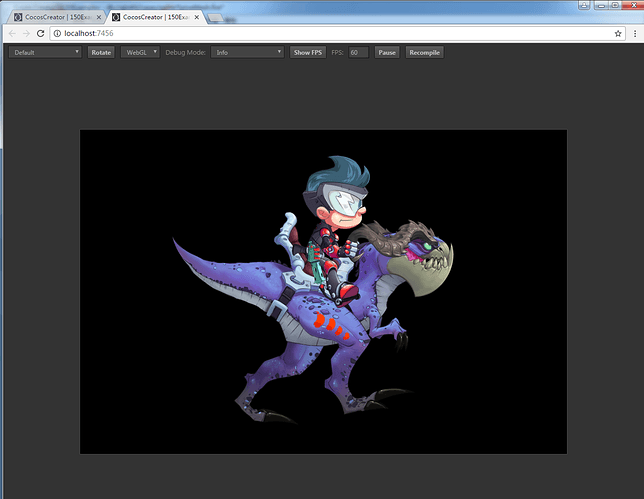
Task: Toggle the Pause button
Action: click(387, 52)
